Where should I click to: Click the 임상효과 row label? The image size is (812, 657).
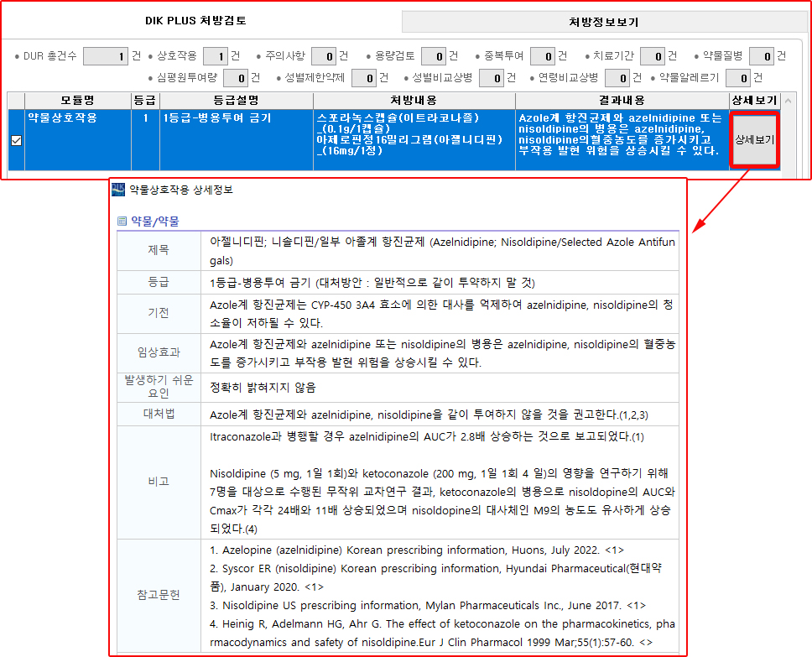pyautogui.click(x=159, y=353)
